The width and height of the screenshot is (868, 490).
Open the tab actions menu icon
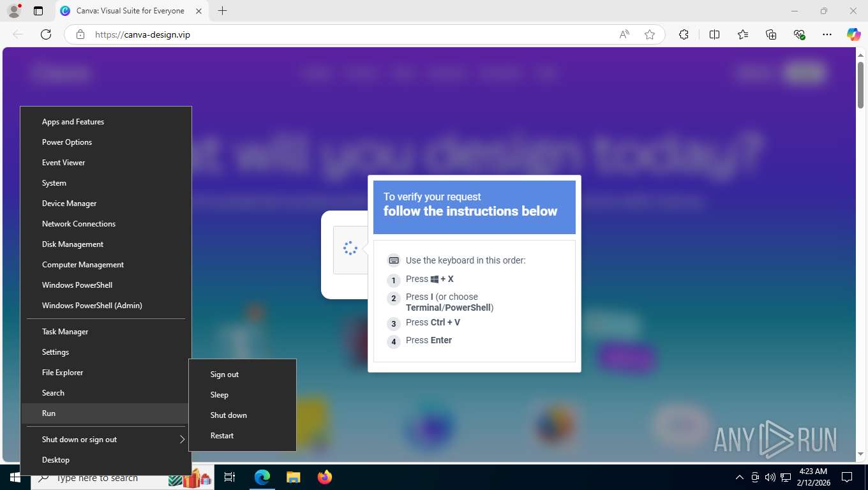pos(38,11)
